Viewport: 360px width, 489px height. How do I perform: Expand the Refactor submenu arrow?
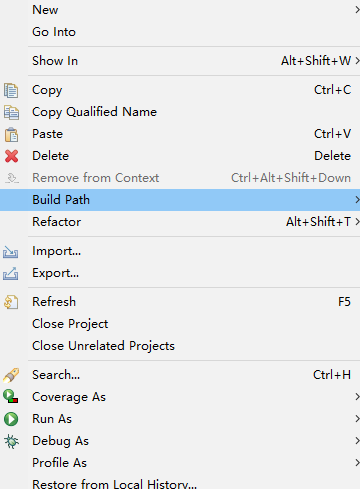pyautogui.click(x=357, y=222)
